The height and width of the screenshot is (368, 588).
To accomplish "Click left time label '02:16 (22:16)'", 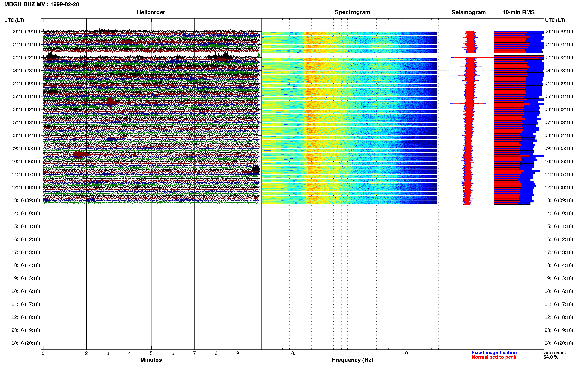I will 26,57.
